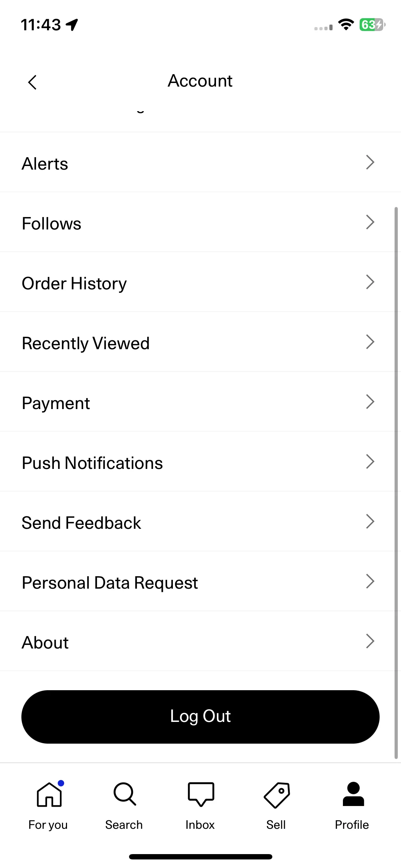
Task: Open the For you home icon
Action: coord(50,794)
